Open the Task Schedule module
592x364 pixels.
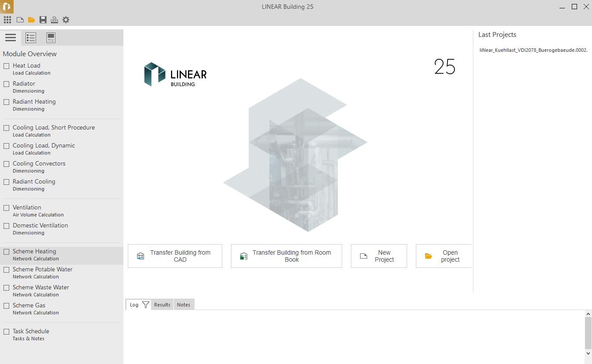pos(61,335)
